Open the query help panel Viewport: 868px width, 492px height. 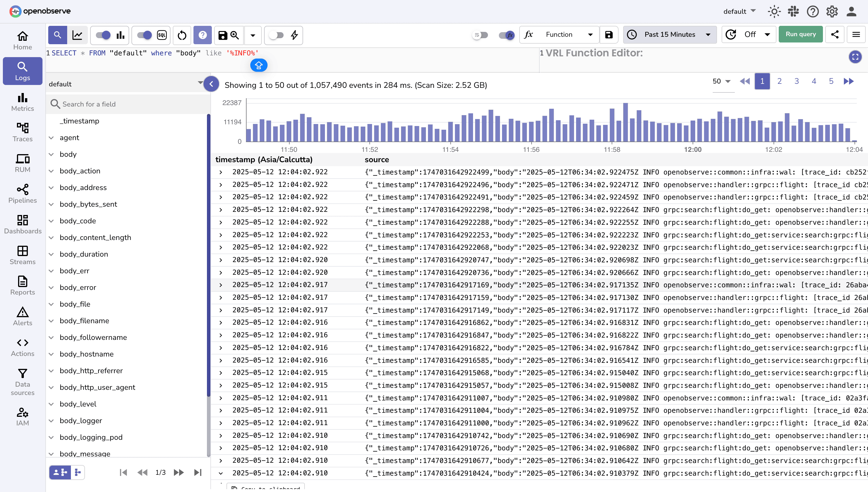(x=202, y=35)
